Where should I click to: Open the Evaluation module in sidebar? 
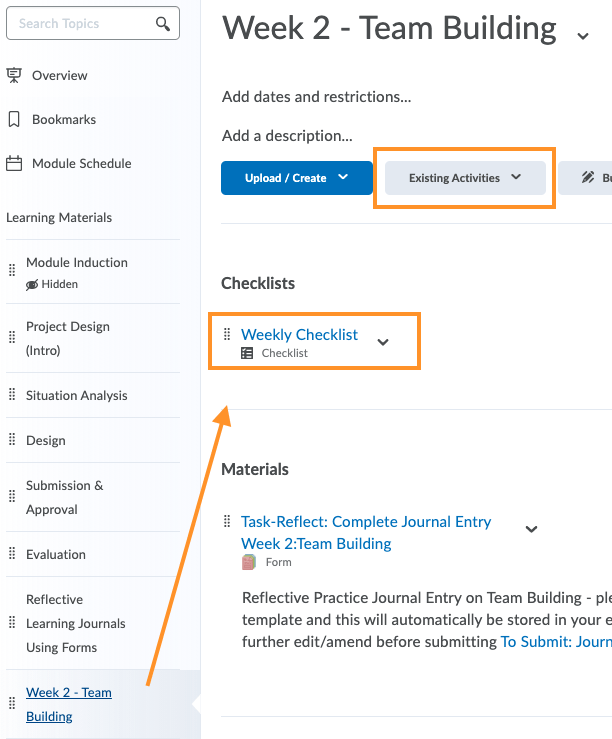[x=56, y=554]
